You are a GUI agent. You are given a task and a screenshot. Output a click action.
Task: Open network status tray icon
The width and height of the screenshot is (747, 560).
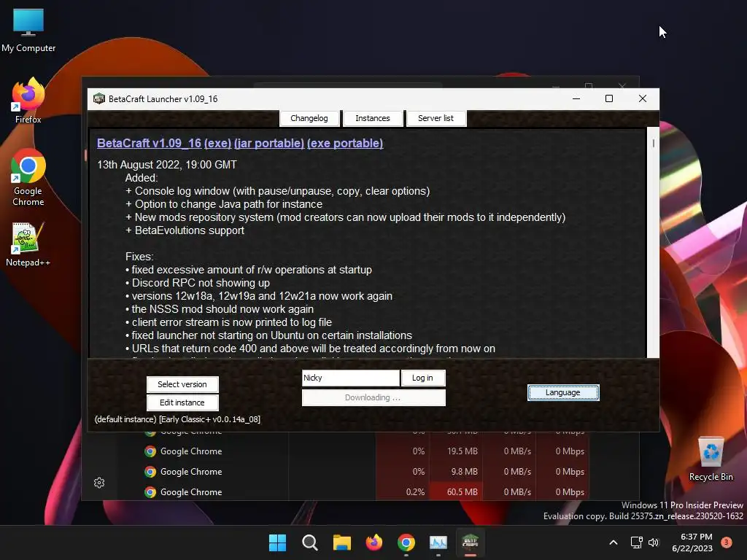[636, 542]
